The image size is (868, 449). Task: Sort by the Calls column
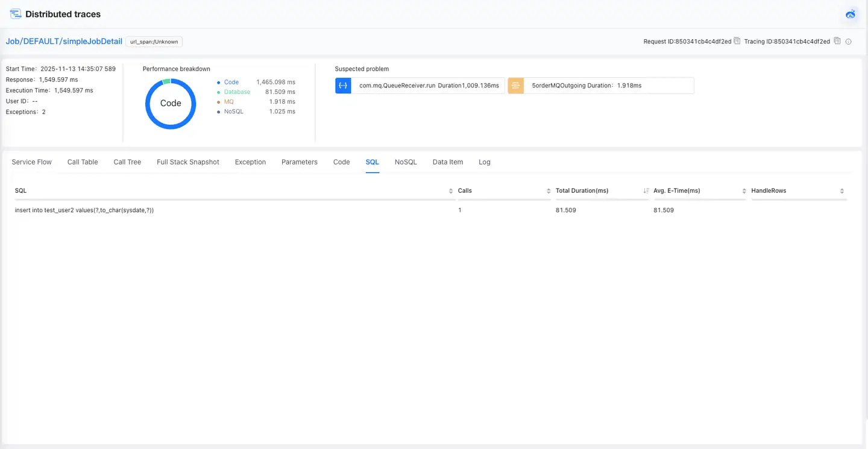pos(549,191)
